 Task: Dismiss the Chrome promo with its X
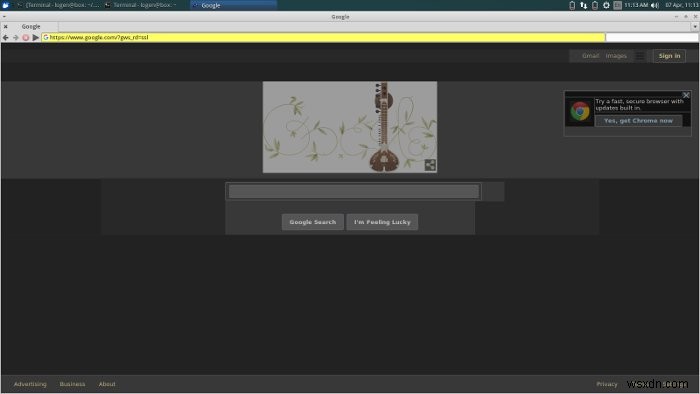[686, 95]
